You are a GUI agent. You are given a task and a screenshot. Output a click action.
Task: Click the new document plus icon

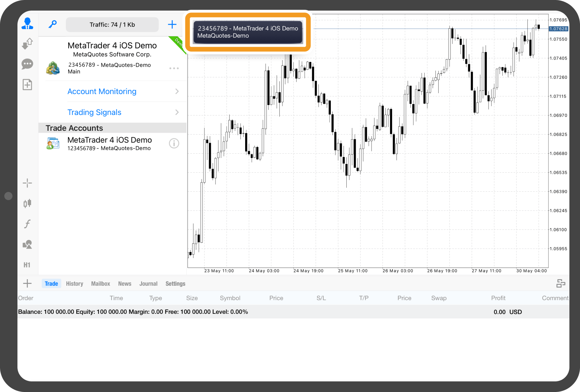pos(27,85)
